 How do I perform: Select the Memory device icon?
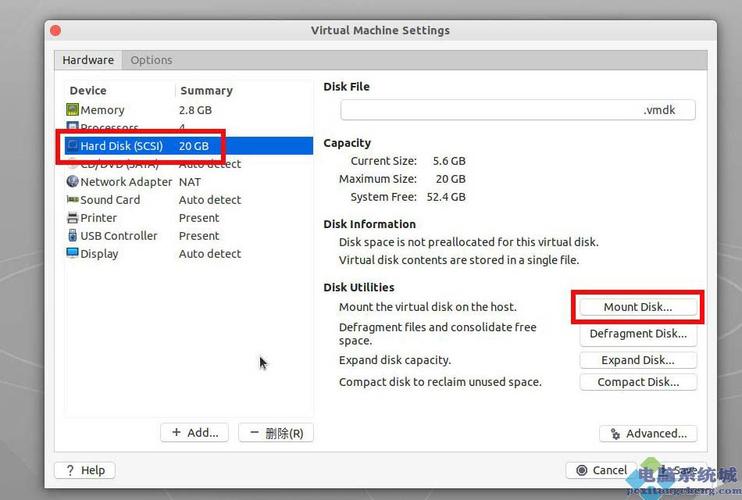click(x=72, y=110)
